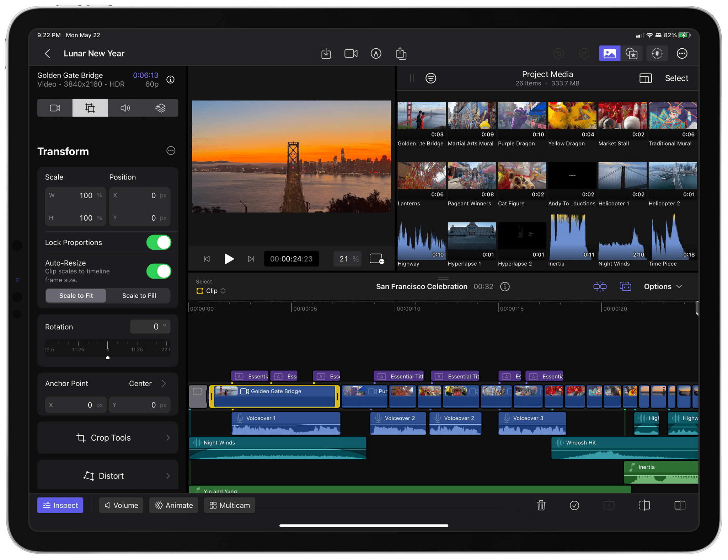The width and height of the screenshot is (728, 560).
Task: Open the Select Clip mode dropdown
Action: pyautogui.click(x=211, y=291)
